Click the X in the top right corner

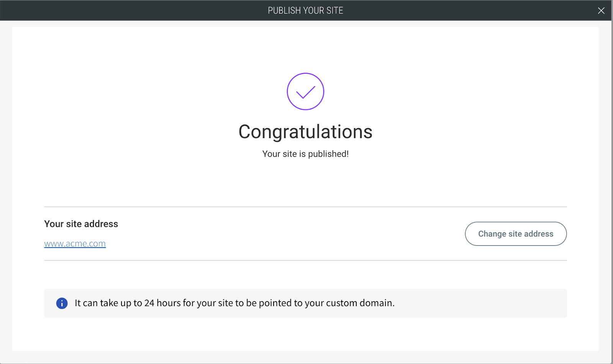point(601,10)
